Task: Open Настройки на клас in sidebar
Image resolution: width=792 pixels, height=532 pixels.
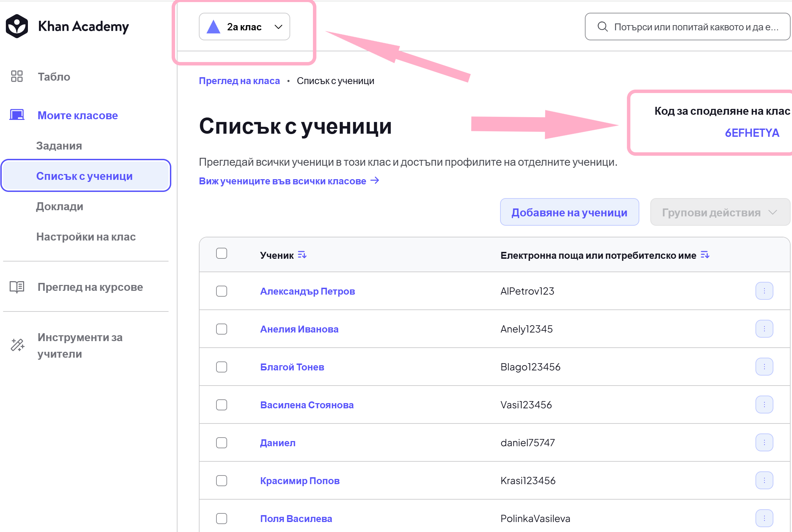Action: pyautogui.click(x=86, y=236)
